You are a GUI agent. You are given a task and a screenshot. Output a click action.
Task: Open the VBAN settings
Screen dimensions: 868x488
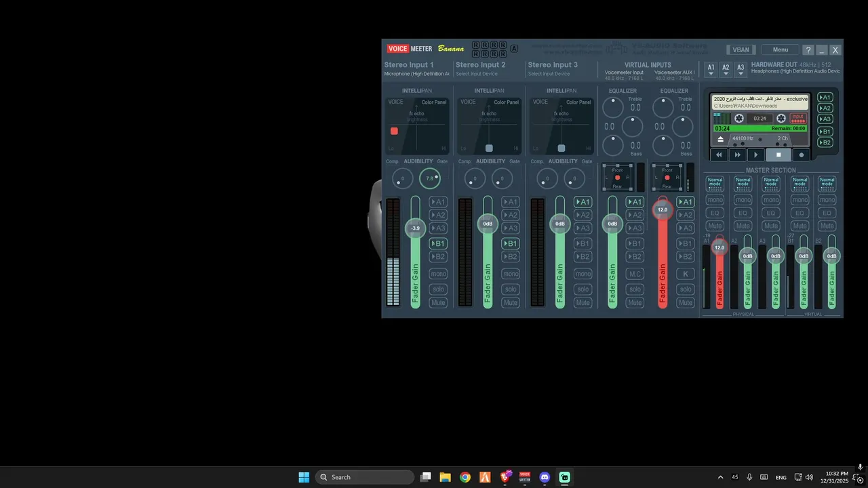point(741,49)
